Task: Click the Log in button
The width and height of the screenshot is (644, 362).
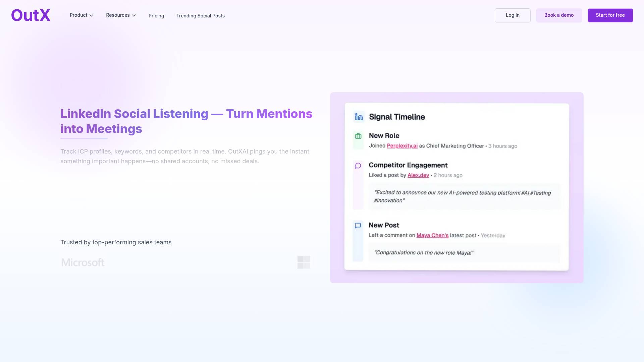Action: click(513, 15)
